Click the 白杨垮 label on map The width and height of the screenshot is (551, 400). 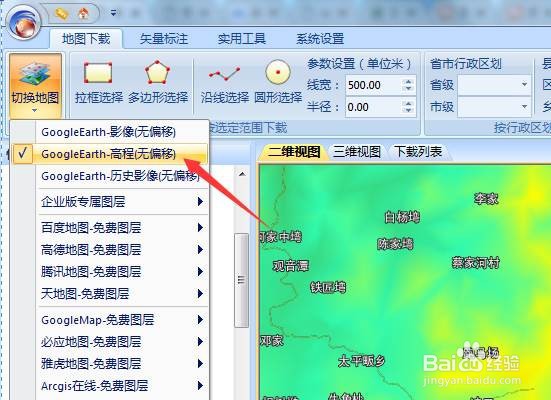(x=402, y=217)
